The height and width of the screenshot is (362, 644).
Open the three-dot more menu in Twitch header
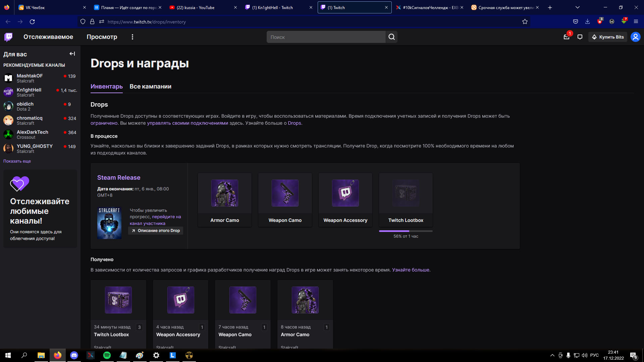(132, 37)
